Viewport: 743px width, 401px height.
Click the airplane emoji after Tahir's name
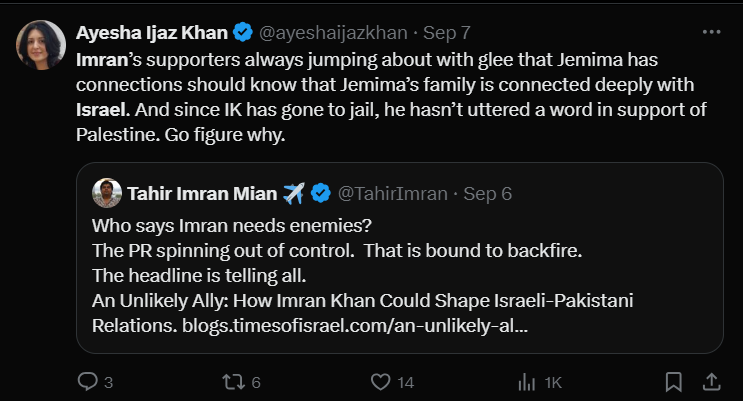[x=294, y=192]
